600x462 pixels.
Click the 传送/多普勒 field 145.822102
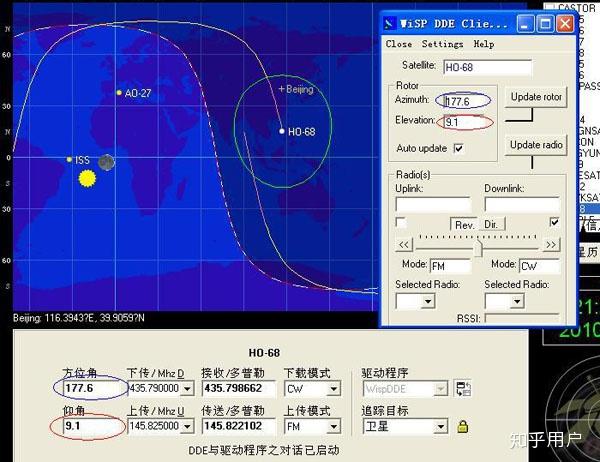click(x=238, y=426)
